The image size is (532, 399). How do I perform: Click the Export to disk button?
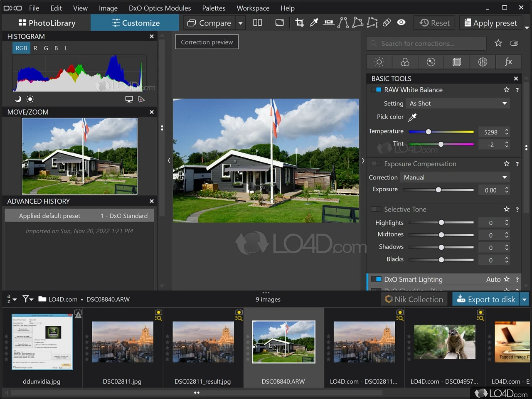coord(486,299)
